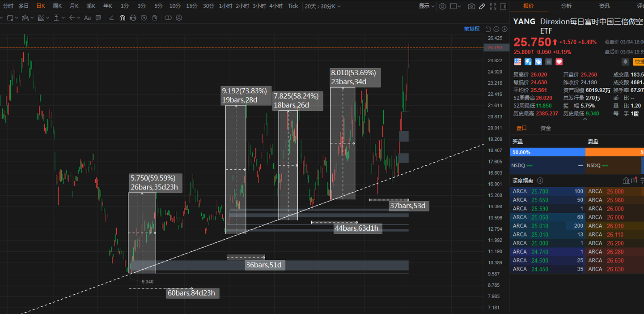This screenshot has height=314, width=644.
Task: Zoom out the chart with minus icon
Action: [x=496, y=29]
